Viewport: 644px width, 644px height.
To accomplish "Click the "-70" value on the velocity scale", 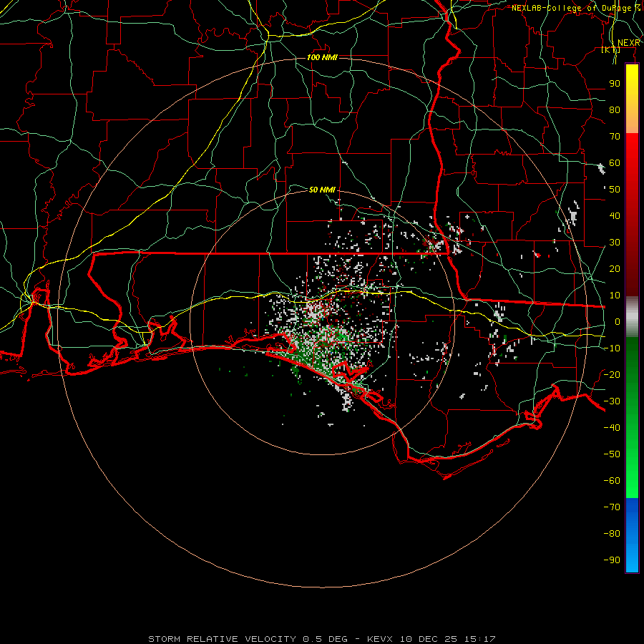I will [612, 507].
